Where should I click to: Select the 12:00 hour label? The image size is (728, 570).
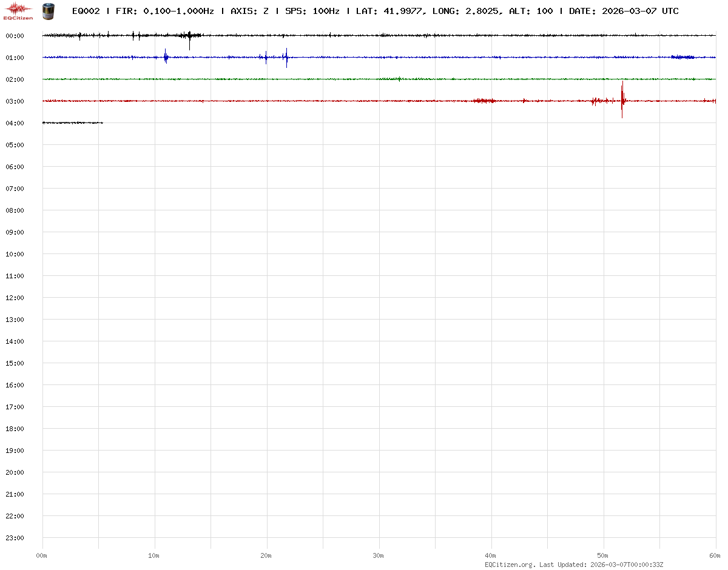[x=15, y=298]
